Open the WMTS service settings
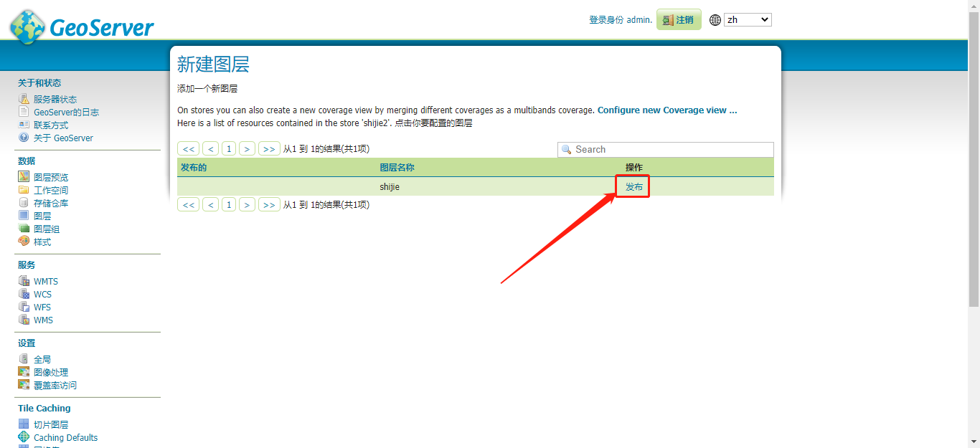This screenshot has height=448, width=980. pos(44,280)
